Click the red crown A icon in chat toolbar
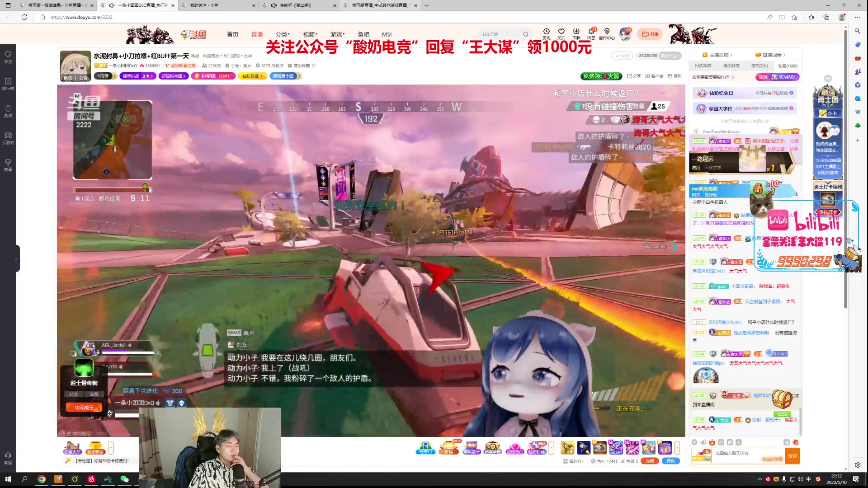This screenshot has height=488, width=868. point(712,442)
